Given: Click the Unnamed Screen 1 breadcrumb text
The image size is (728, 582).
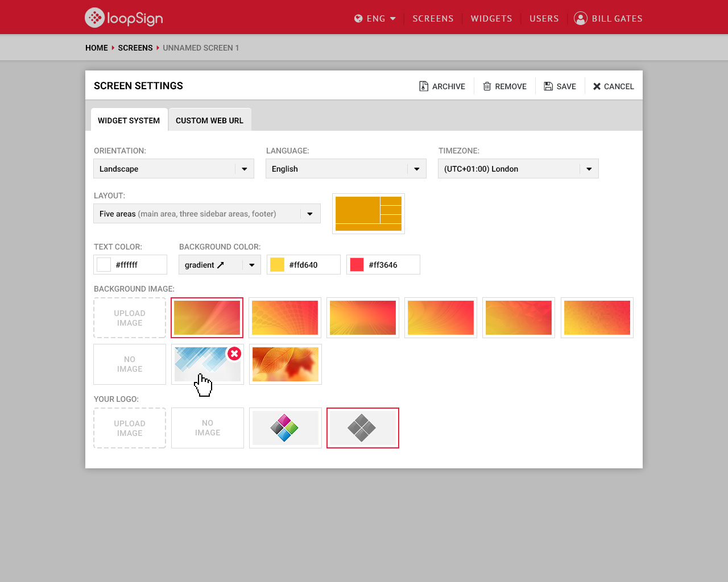Looking at the screenshot, I should (x=201, y=48).
